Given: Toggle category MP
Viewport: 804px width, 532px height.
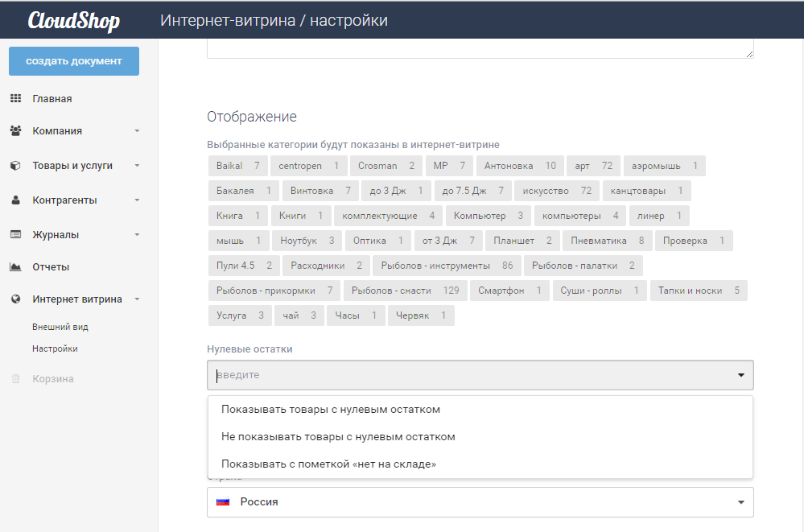Looking at the screenshot, I should click(x=449, y=166).
